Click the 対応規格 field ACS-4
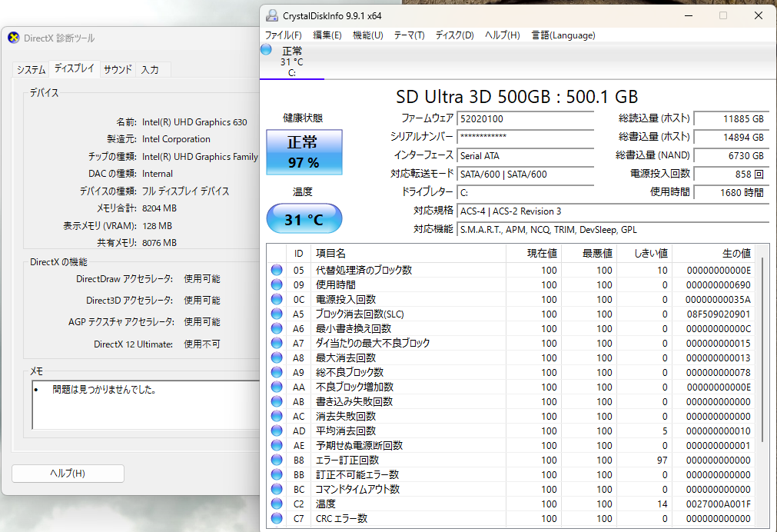The image size is (777, 532). tap(613, 211)
